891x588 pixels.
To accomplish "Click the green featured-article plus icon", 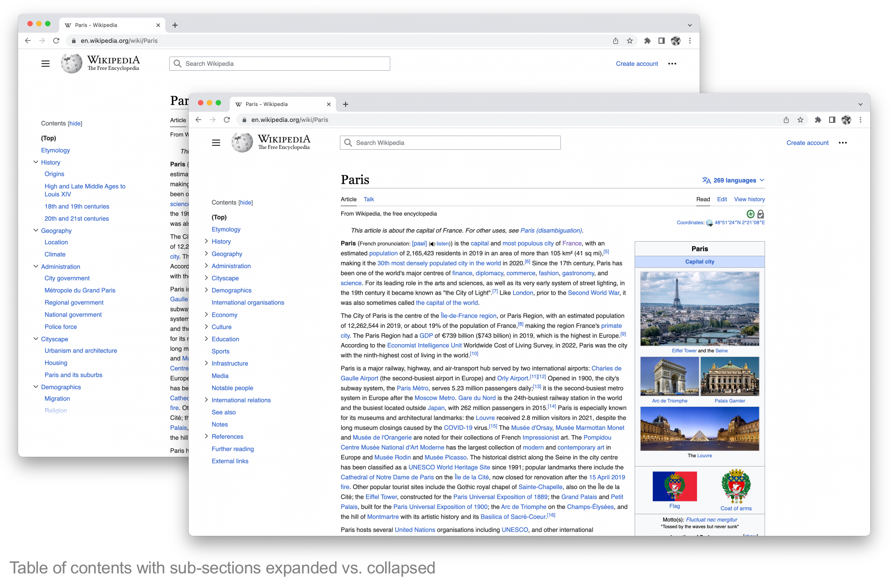I will (750, 214).
